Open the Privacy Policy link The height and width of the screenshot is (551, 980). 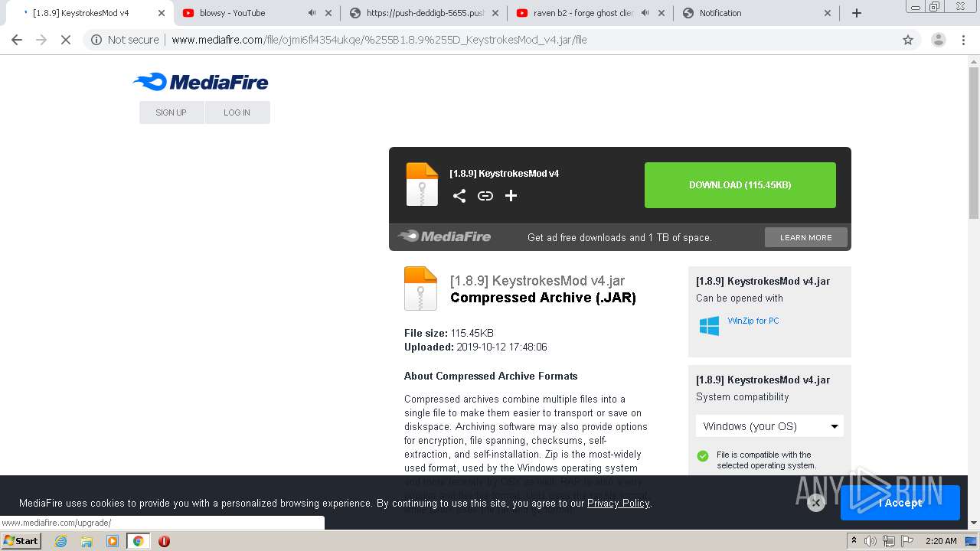(618, 503)
